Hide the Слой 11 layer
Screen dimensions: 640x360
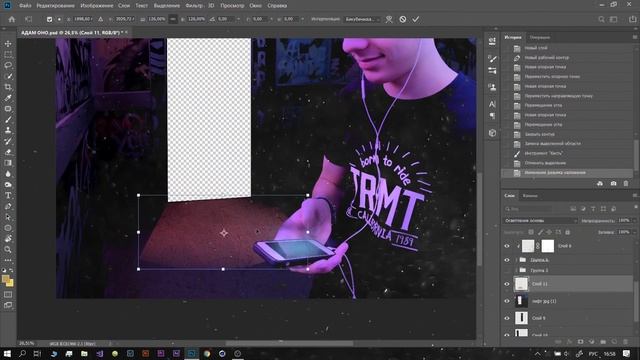coord(507,284)
